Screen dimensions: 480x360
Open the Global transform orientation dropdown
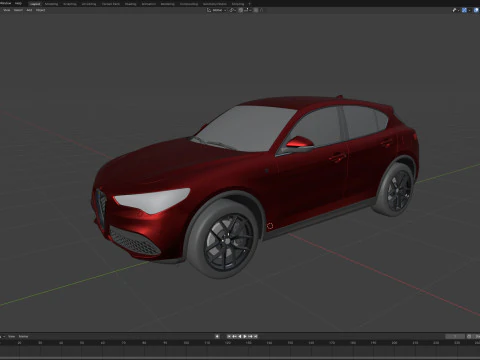coord(217,10)
